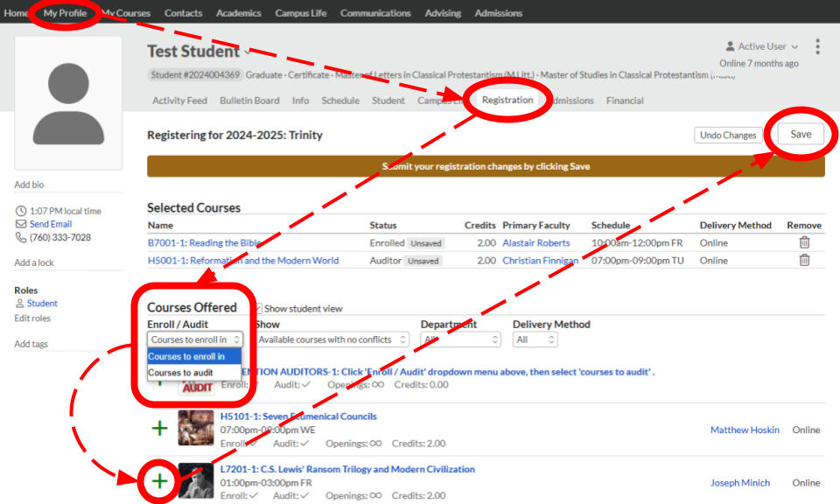Open the Seven Ecumenical Councils course thumbnail
The image size is (840, 504).
(x=196, y=429)
